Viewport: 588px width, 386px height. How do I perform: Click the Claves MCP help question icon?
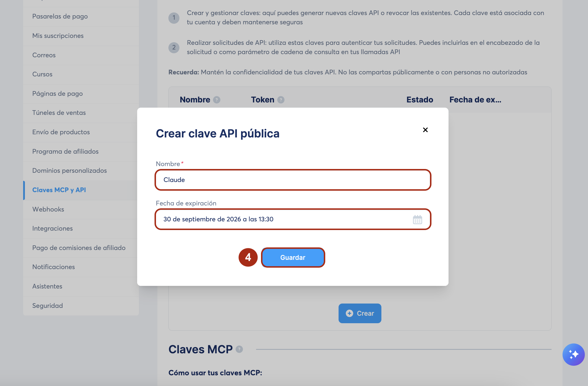239,349
